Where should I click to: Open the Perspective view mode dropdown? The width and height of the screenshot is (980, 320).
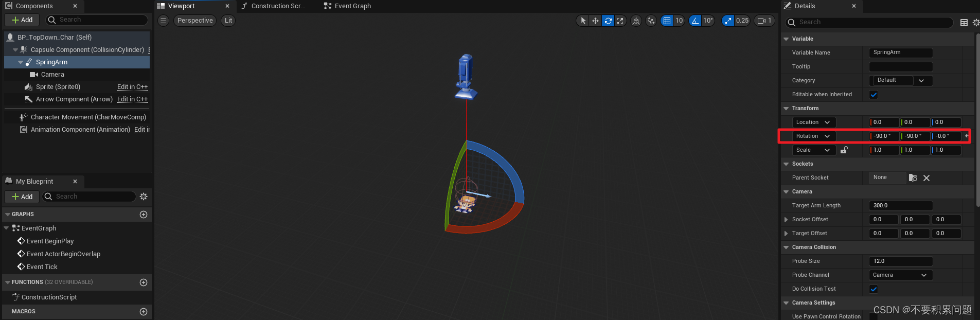click(x=195, y=21)
